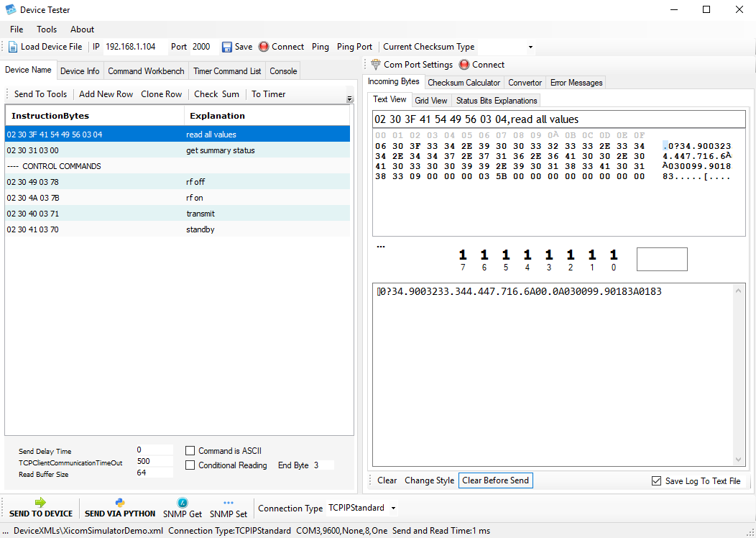Click the command text field above hex view

[559, 119]
